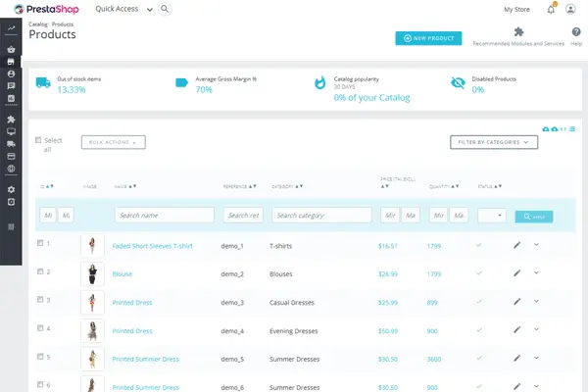Click the New Product button
The height and width of the screenshot is (392, 588).
[x=429, y=37]
